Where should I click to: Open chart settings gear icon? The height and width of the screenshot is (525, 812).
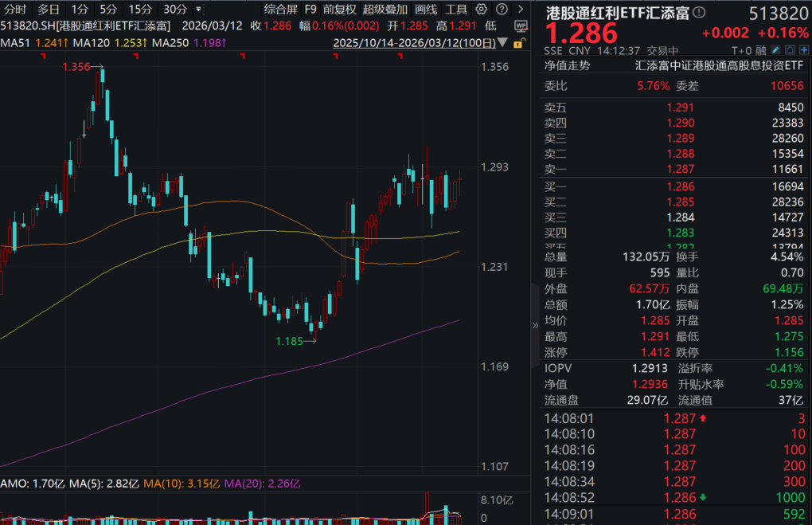(480, 10)
